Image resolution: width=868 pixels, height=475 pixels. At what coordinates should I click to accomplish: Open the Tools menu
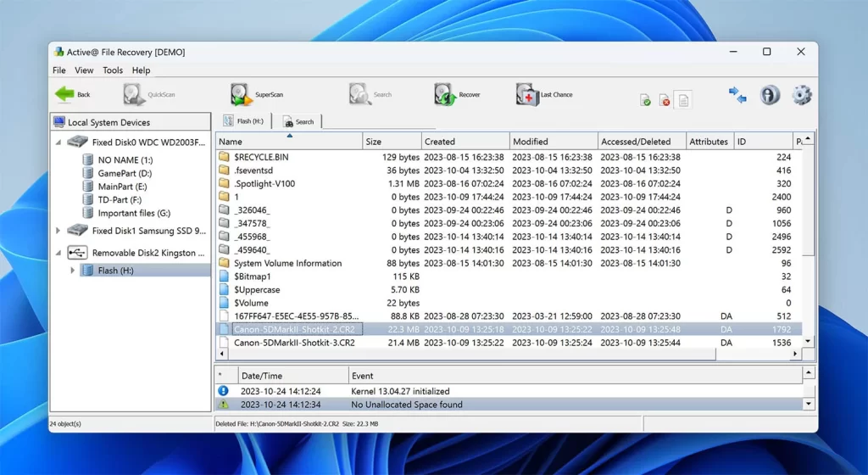click(x=113, y=70)
